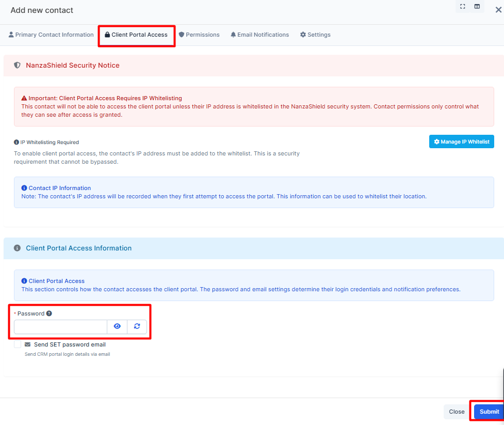504x425 pixels.
Task: Submit the new contact form
Action: pyautogui.click(x=489, y=412)
